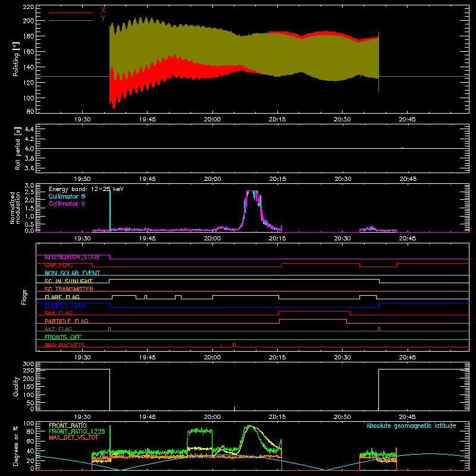The width and height of the screenshot is (476, 476).
Task: Click the Quality axis title
Action: (x=16, y=386)
